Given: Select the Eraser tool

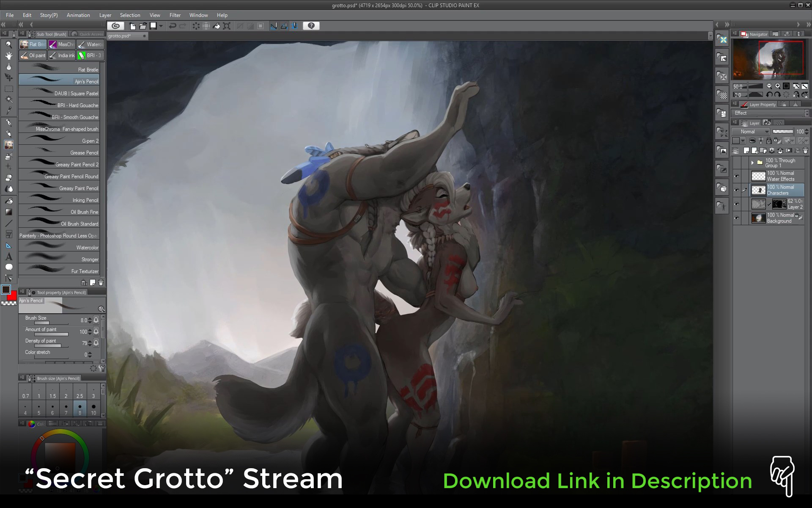Looking at the screenshot, I should 8,178.
